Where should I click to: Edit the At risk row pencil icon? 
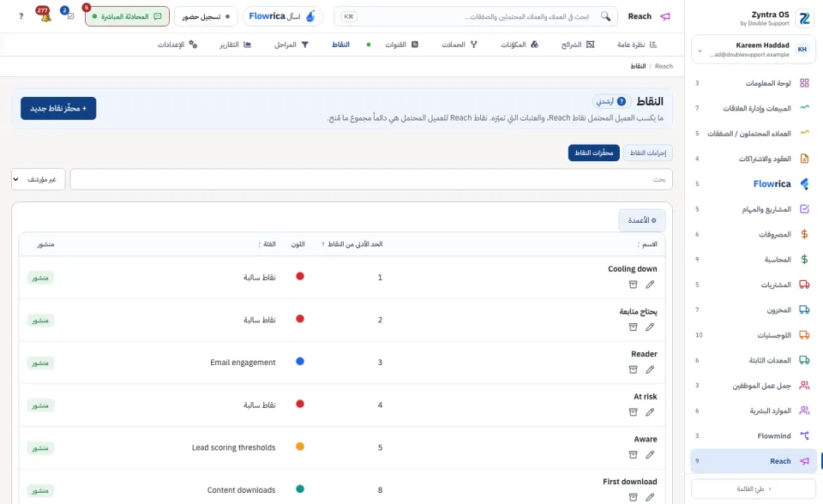(650, 412)
